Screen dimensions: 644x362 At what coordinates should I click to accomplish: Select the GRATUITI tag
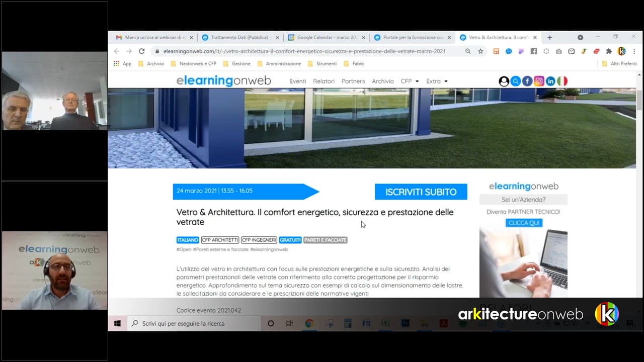point(290,240)
